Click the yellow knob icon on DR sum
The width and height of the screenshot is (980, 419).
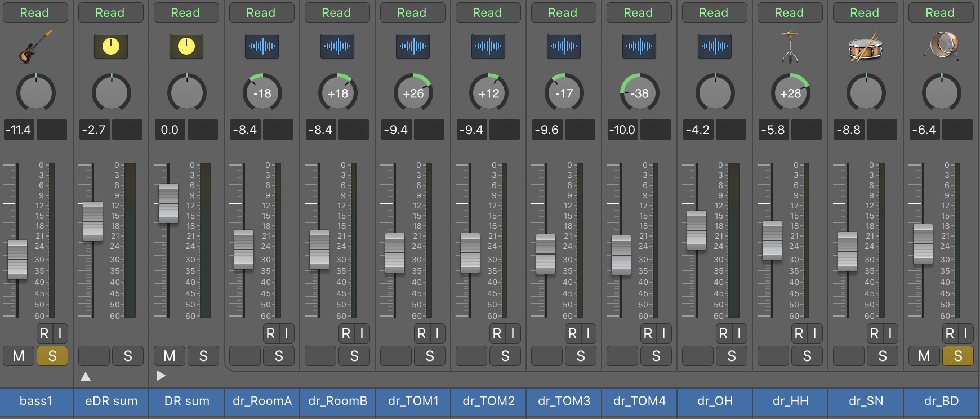186,46
